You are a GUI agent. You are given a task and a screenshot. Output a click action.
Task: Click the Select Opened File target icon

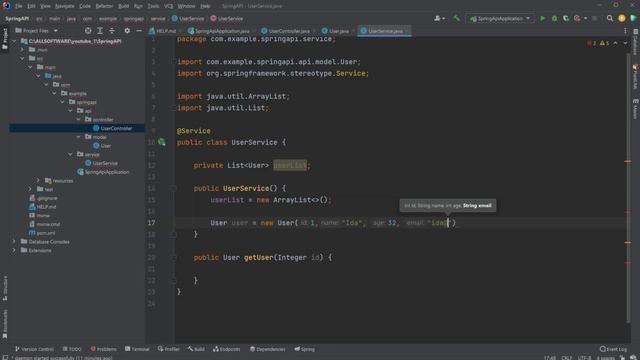pos(88,31)
